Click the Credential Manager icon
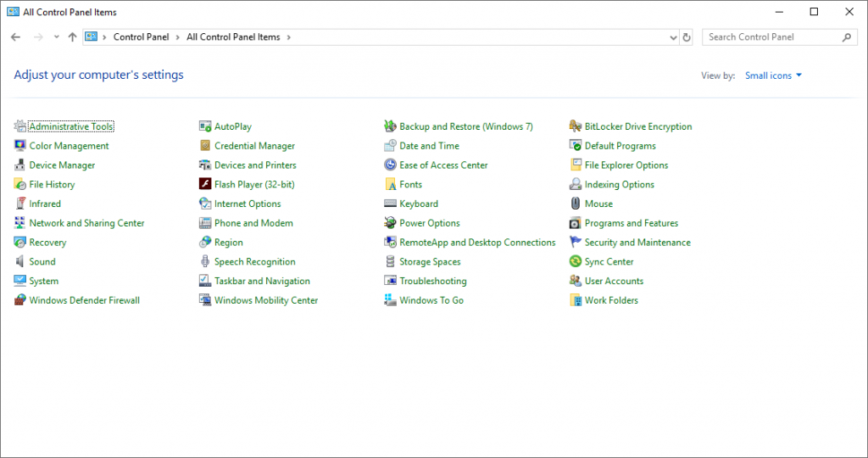The width and height of the screenshot is (868, 458). [205, 146]
